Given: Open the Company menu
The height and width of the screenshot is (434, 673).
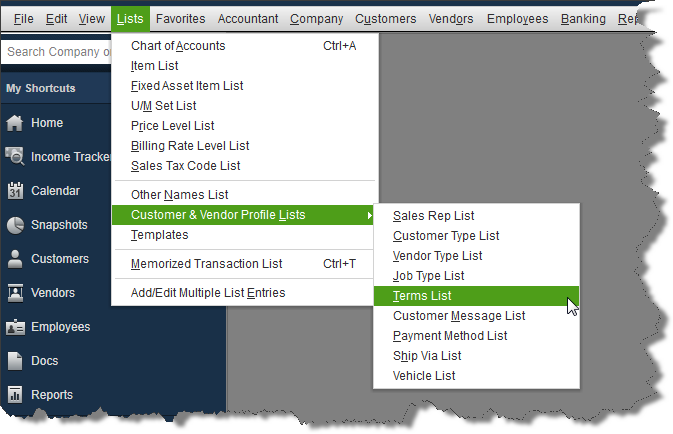Looking at the screenshot, I should (316, 19).
